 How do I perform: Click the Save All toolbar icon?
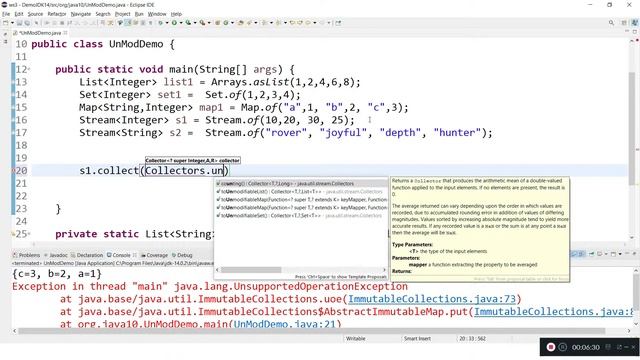point(27,23)
